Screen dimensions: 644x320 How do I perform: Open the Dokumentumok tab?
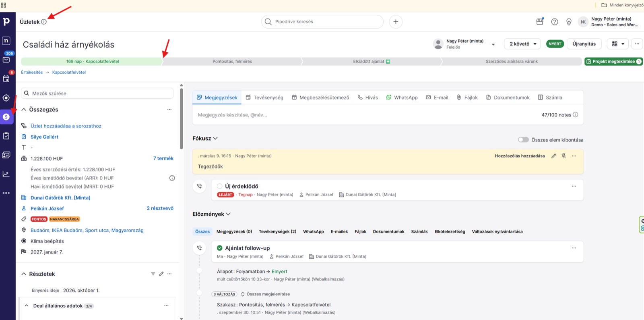tap(508, 98)
